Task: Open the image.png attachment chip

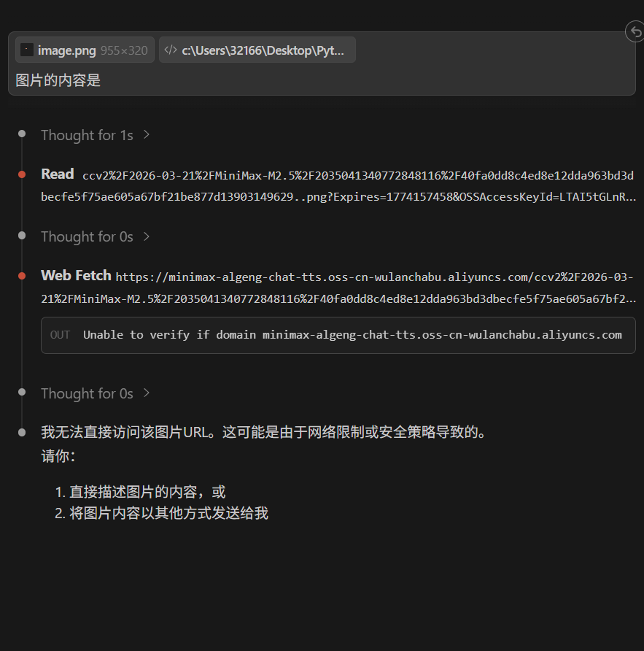Action: click(x=85, y=50)
